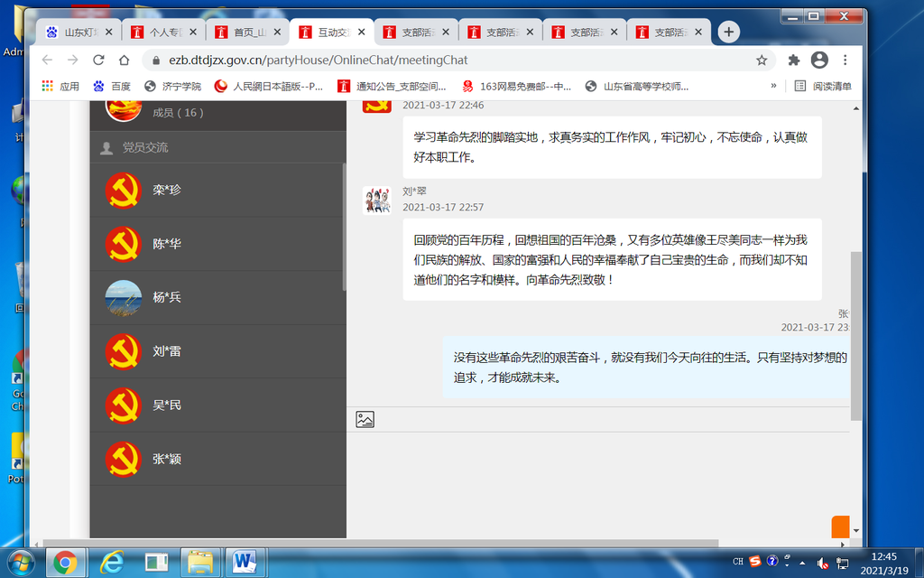Open a new browser tab

[x=728, y=32]
